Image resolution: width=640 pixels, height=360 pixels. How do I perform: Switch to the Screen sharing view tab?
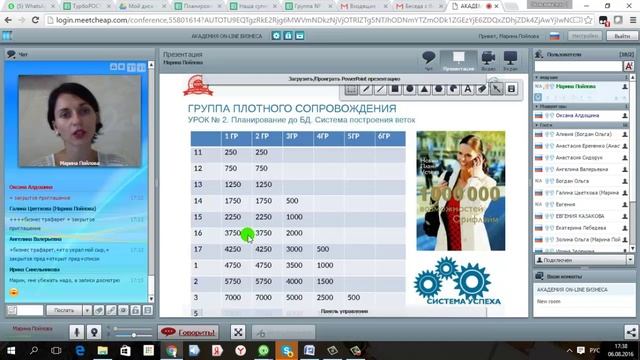click(x=510, y=61)
